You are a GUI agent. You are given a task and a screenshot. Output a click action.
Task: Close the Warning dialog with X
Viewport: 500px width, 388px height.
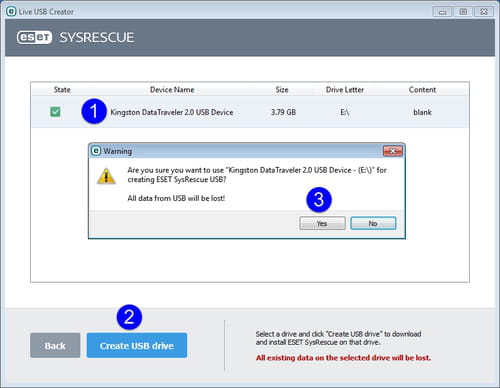point(393,151)
